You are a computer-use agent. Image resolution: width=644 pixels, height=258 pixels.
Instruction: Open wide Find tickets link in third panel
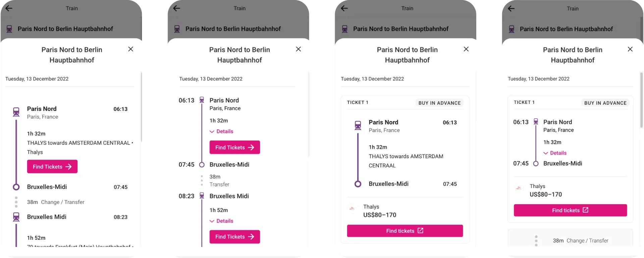(405, 231)
